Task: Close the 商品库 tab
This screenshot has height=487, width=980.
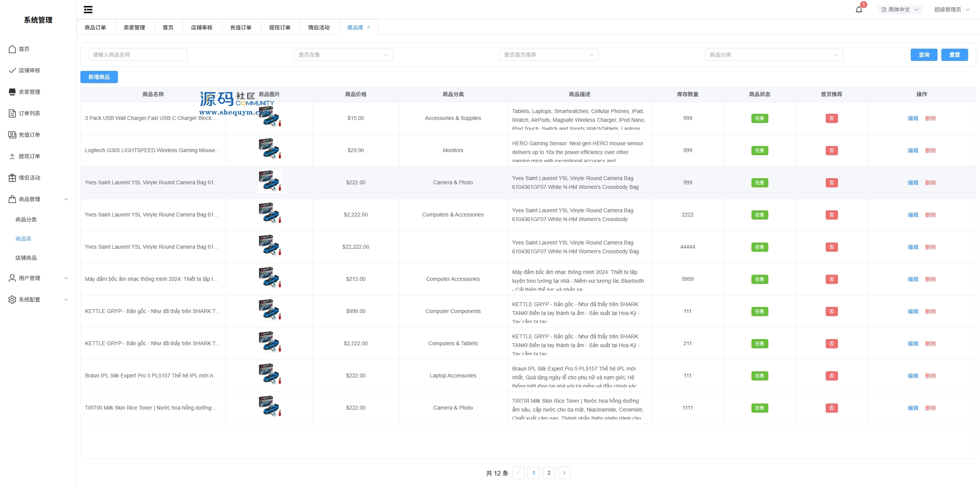Action: click(x=369, y=27)
